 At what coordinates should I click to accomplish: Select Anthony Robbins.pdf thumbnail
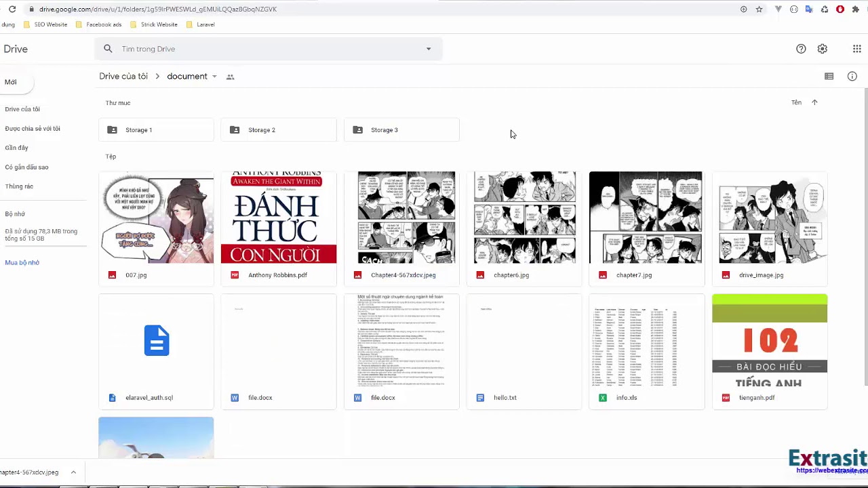(x=279, y=218)
